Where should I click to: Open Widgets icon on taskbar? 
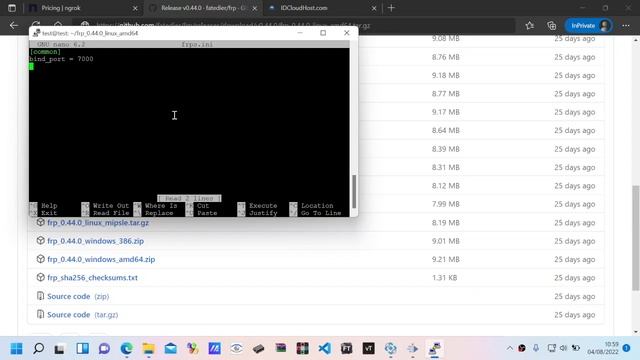(x=82, y=349)
